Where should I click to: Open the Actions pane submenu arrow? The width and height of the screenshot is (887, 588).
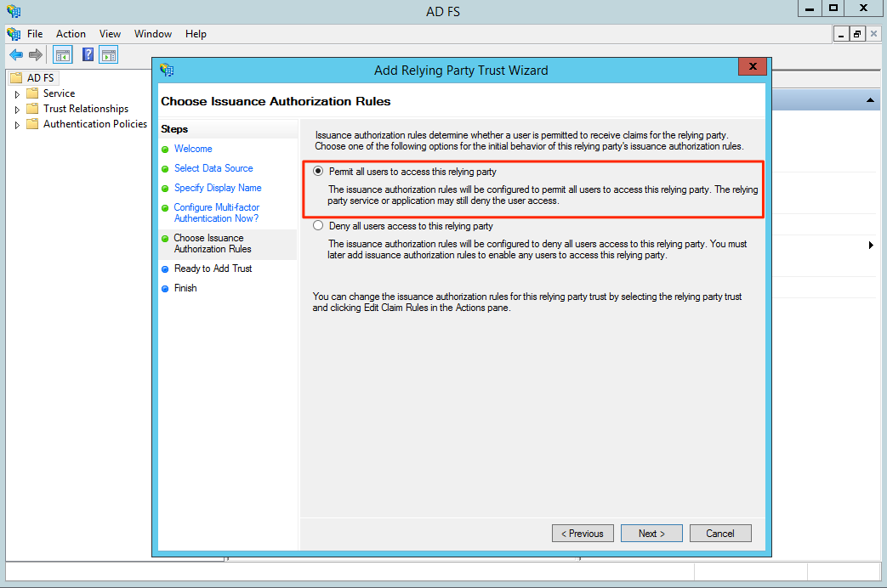point(871,245)
